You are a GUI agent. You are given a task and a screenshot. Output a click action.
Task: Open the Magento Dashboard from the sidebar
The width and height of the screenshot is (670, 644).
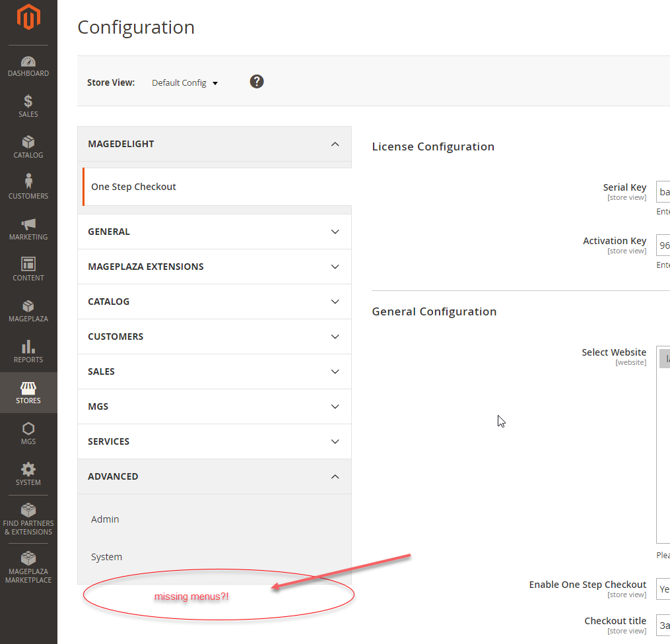tap(28, 65)
